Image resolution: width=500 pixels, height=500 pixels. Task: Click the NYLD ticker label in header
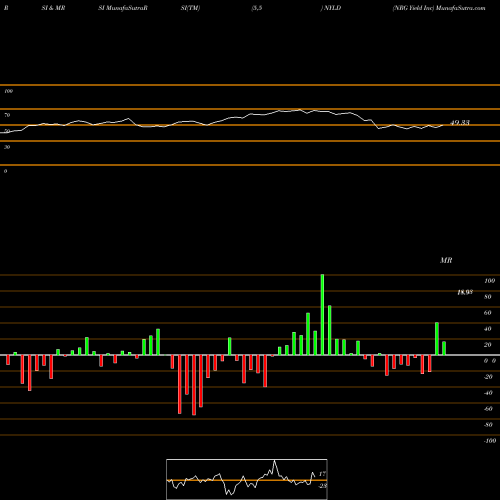[332, 8]
